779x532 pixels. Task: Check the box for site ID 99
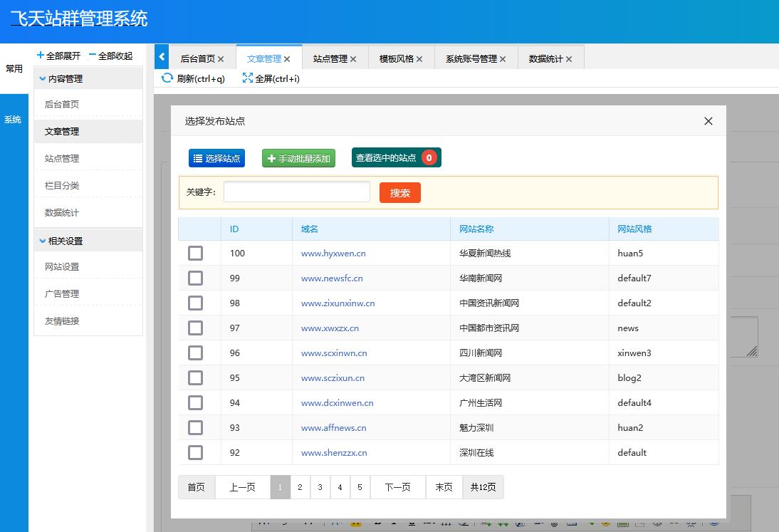tap(195, 278)
